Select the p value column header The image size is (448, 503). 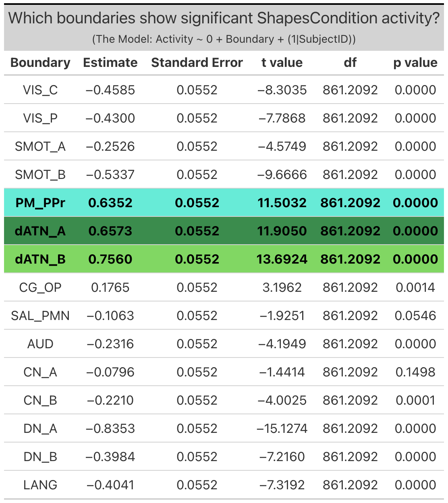pyautogui.click(x=415, y=62)
